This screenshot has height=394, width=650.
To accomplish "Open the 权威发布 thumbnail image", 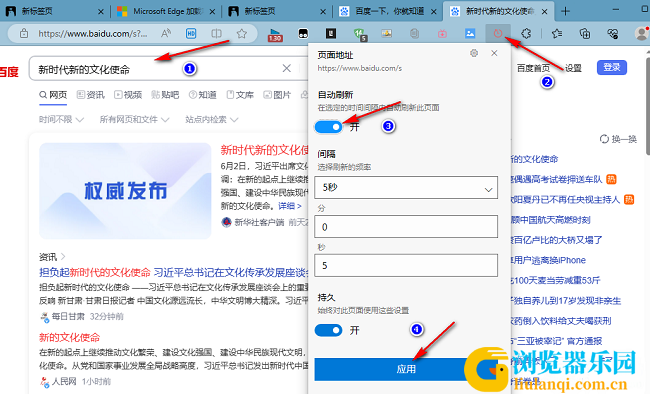I will click(x=125, y=191).
